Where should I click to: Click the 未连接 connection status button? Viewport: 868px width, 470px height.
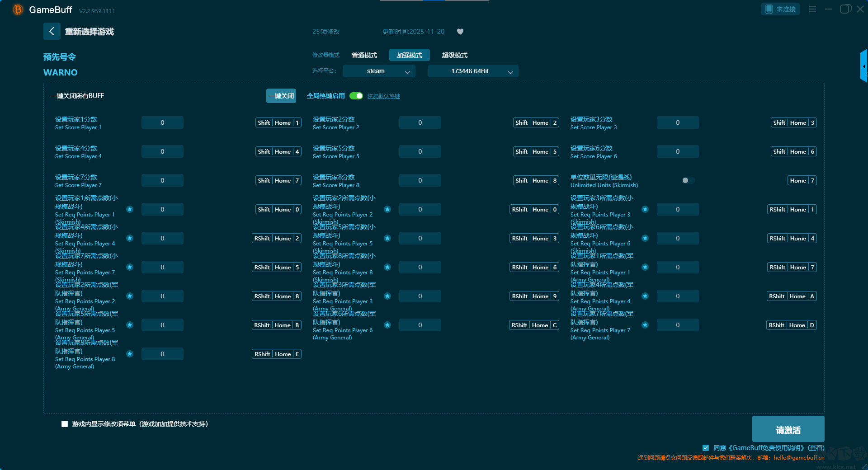(x=781, y=9)
